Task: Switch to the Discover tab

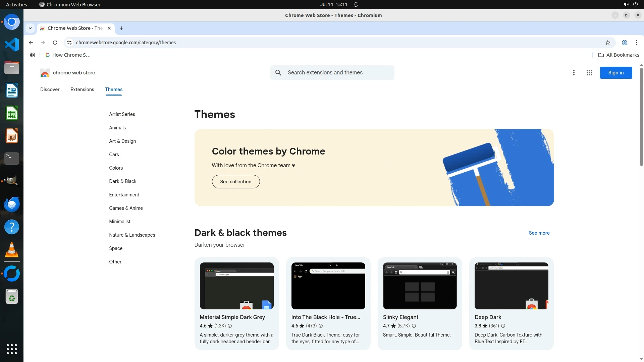Action: 50,89
